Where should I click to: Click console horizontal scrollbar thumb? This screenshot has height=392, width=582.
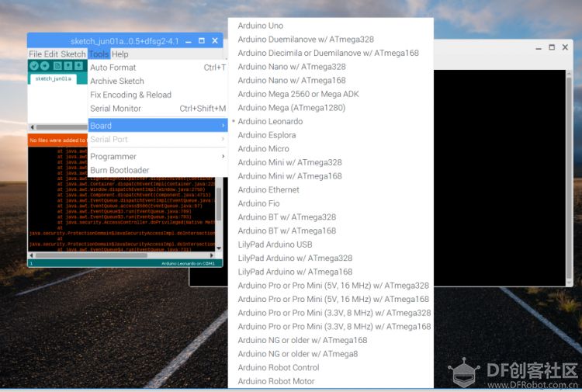tap(92, 255)
